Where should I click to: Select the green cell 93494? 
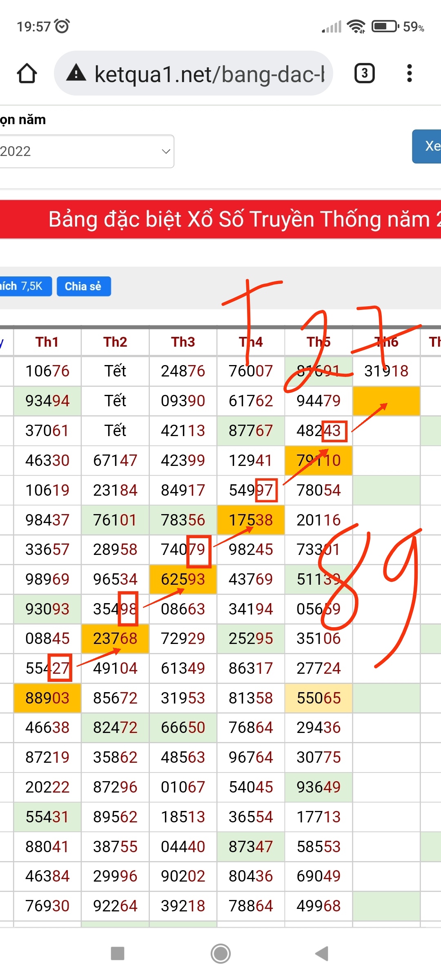[x=47, y=401]
